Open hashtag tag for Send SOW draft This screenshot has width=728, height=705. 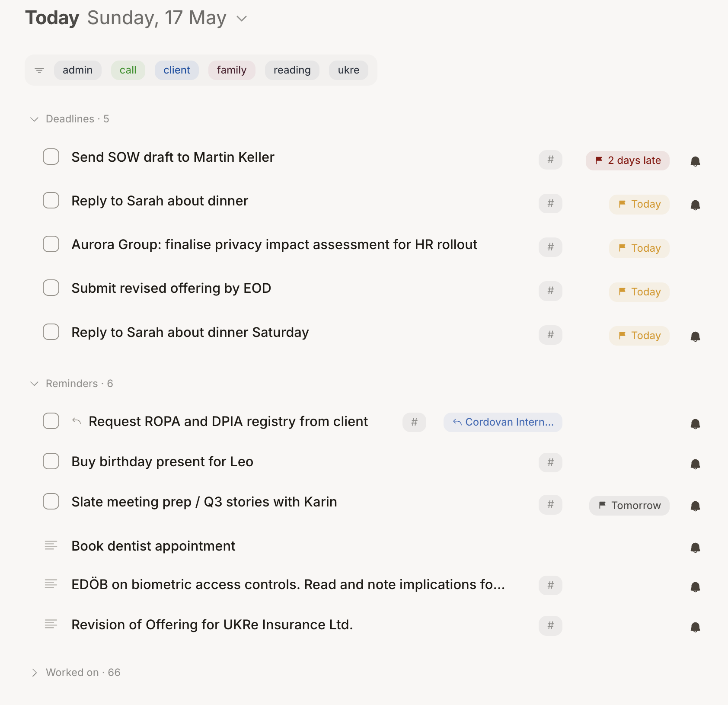point(550,160)
